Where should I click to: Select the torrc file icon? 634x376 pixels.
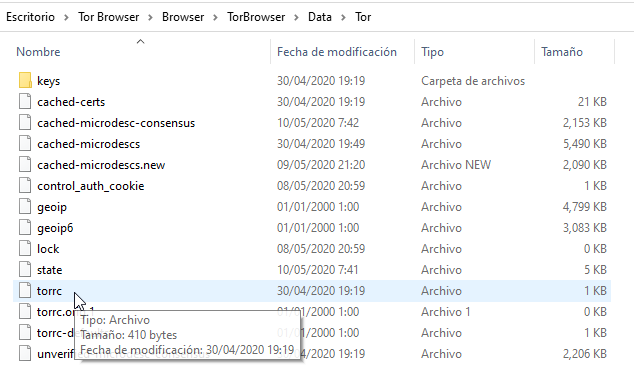click(25, 291)
